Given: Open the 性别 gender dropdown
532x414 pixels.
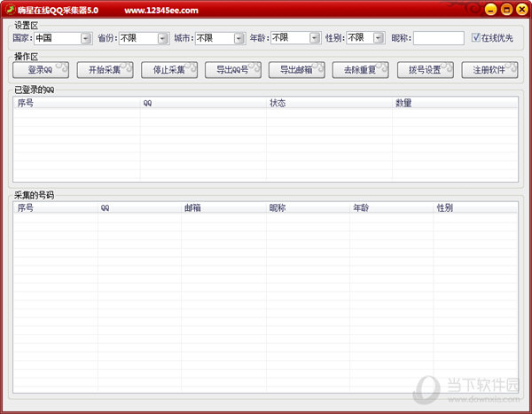Looking at the screenshot, I should pyautogui.click(x=379, y=38).
